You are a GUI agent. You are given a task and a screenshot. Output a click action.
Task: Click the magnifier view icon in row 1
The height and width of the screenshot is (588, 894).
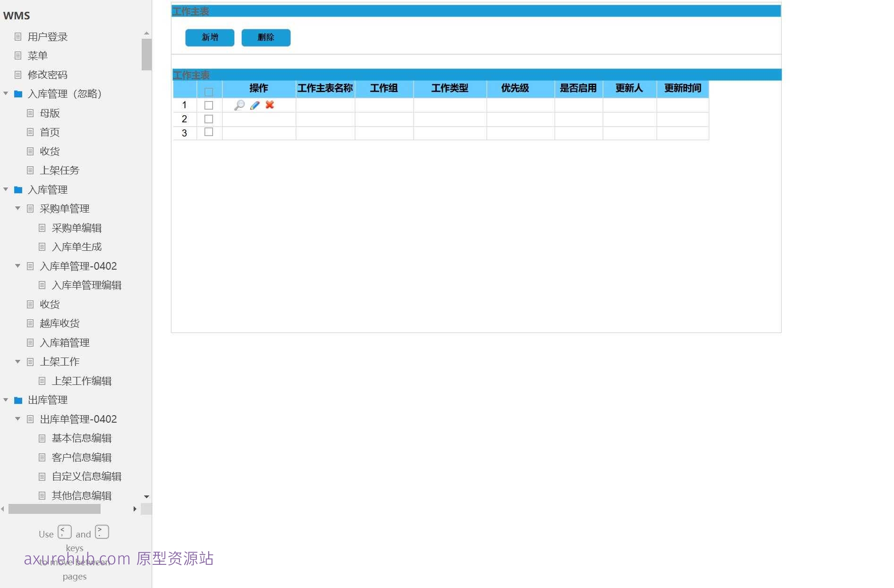pyautogui.click(x=239, y=105)
